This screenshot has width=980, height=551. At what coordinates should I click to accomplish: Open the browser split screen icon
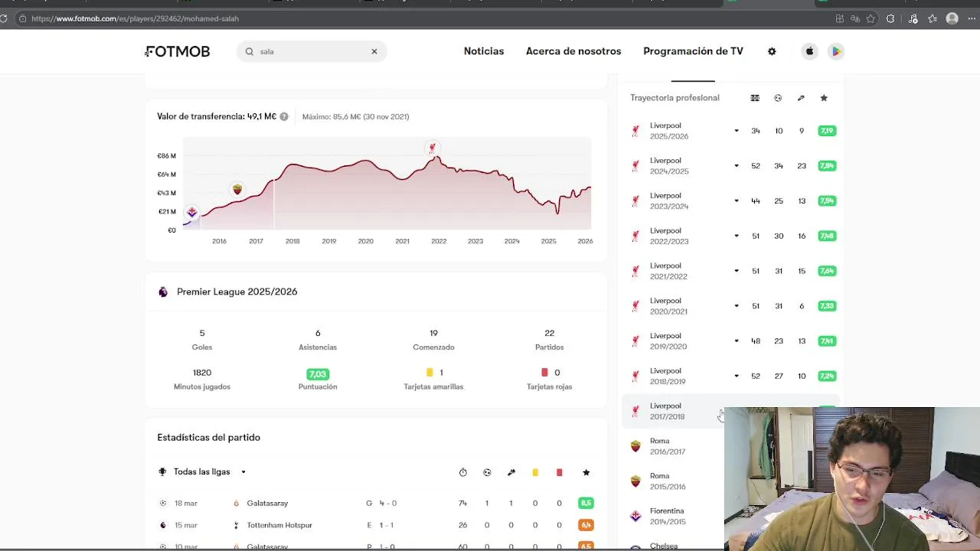click(840, 18)
